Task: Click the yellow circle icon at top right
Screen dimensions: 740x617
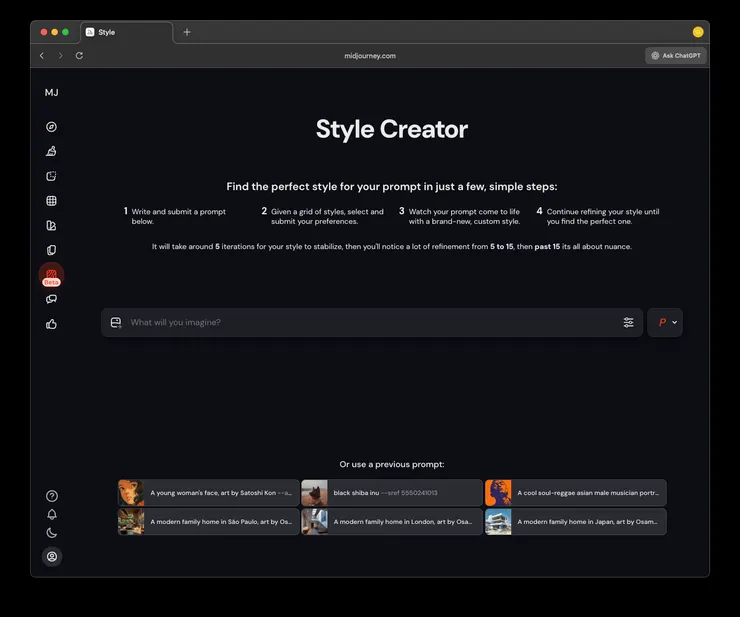Action: (x=698, y=32)
